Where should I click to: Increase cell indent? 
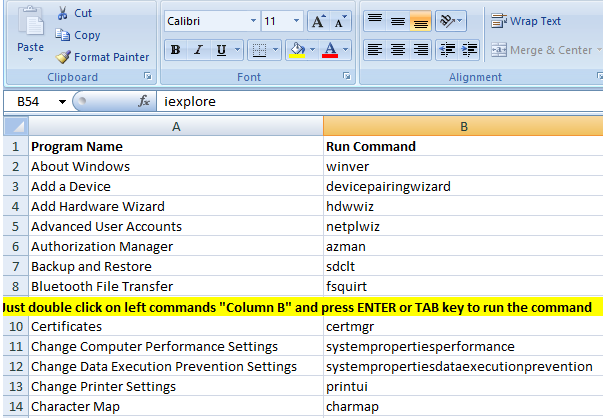469,50
